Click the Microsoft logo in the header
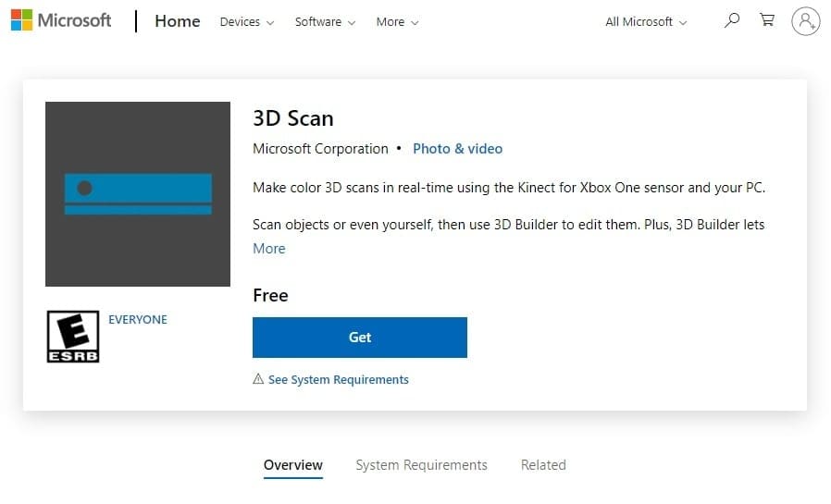 click(61, 20)
